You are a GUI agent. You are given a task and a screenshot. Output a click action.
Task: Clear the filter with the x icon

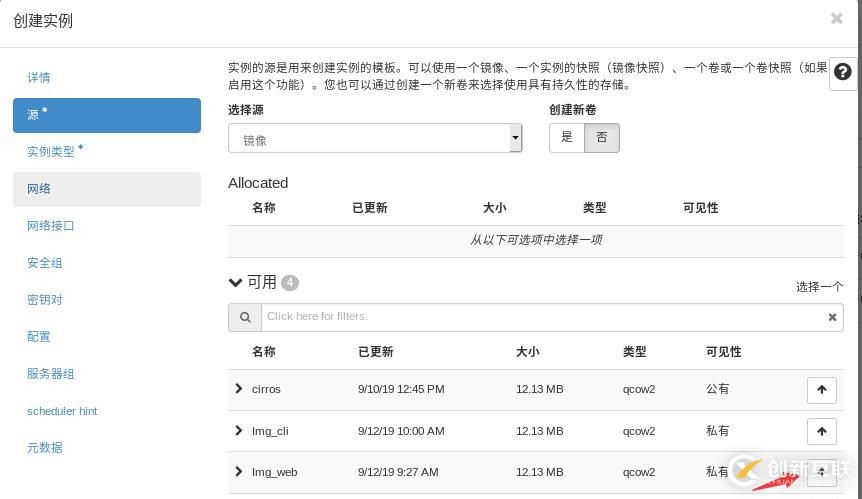click(x=832, y=317)
